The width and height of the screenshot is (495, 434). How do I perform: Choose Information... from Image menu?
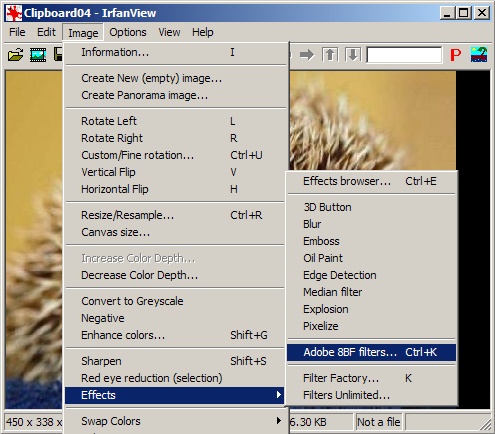click(175, 52)
